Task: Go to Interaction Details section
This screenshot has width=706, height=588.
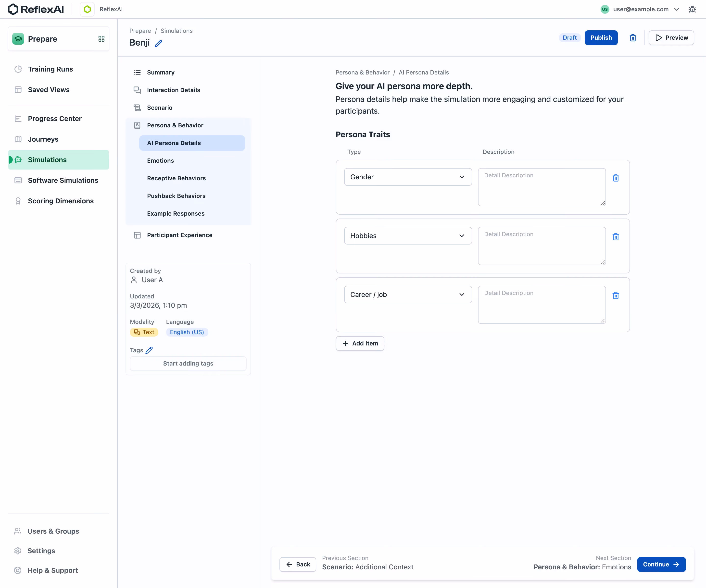Action: click(188, 90)
